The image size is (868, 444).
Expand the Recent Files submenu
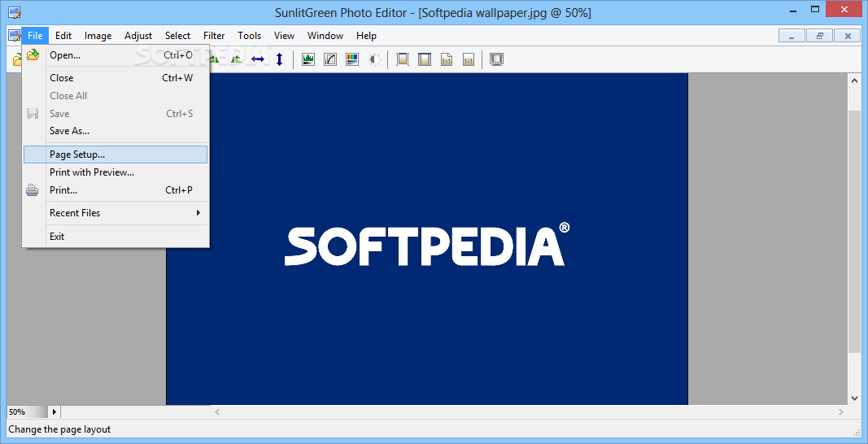[x=116, y=213]
